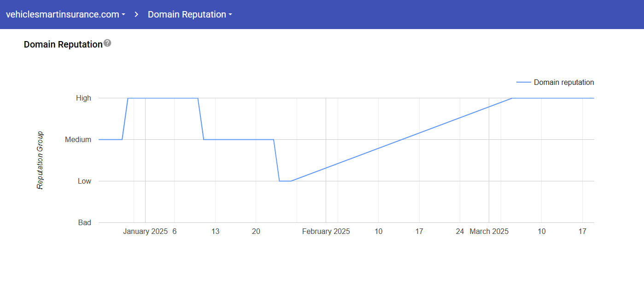Image resolution: width=644 pixels, height=281 pixels.
Task: Click the 24 date tick in February
Action: (460, 232)
